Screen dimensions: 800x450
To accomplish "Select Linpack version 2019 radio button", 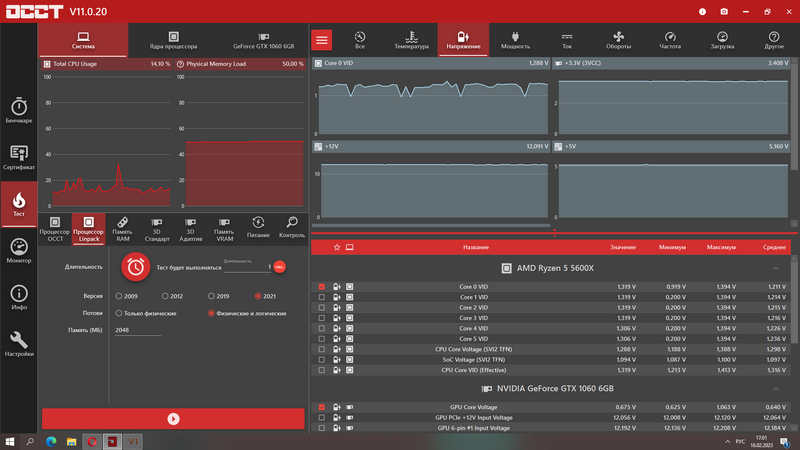I will (x=211, y=296).
